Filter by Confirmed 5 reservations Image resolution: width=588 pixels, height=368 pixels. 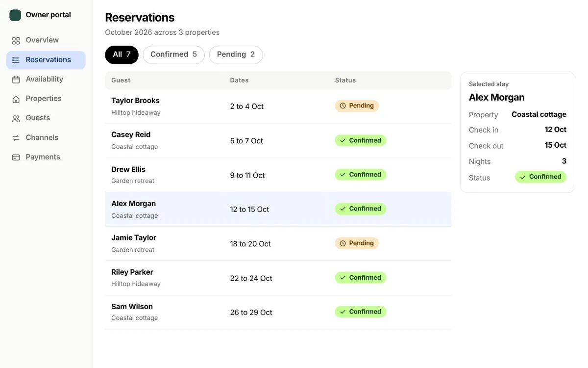pyautogui.click(x=173, y=54)
